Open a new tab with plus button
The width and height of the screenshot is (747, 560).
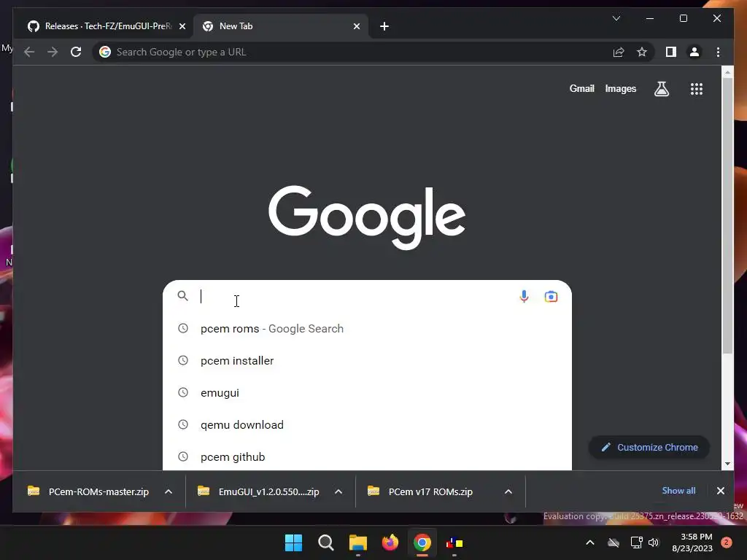(384, 27)
